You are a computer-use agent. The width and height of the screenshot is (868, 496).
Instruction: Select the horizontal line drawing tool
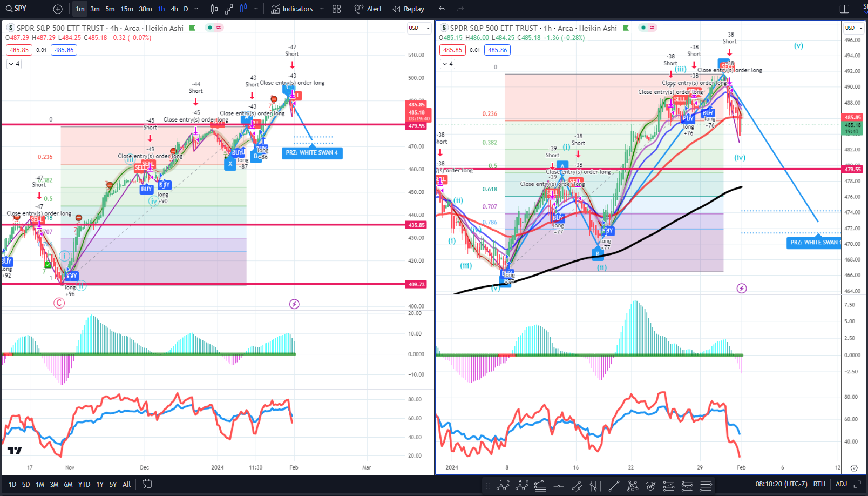pyautogui.click(x=559, y=486)
